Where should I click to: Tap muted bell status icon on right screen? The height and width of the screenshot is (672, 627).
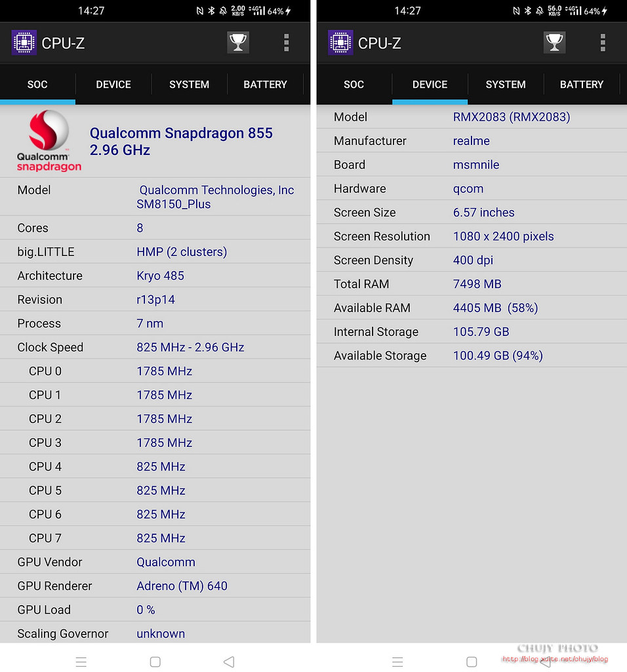[540, 10]
